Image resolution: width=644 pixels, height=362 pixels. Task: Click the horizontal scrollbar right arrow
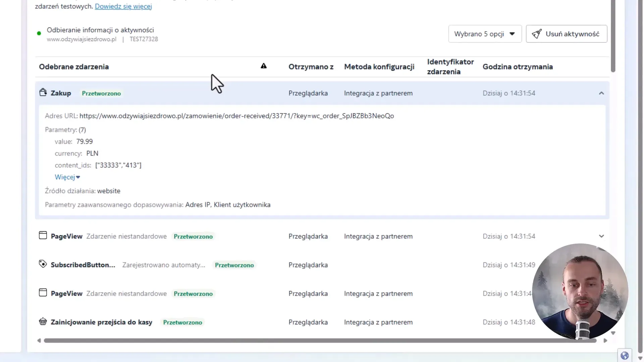coord(605,341)
